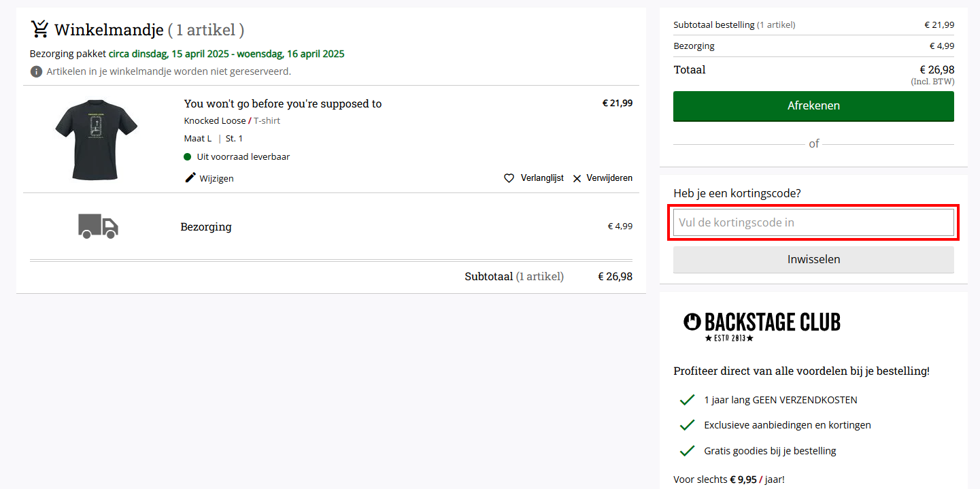Click the Maat L size label
The height and width of the screenshot is (489, 980).
tap(197, 138)
